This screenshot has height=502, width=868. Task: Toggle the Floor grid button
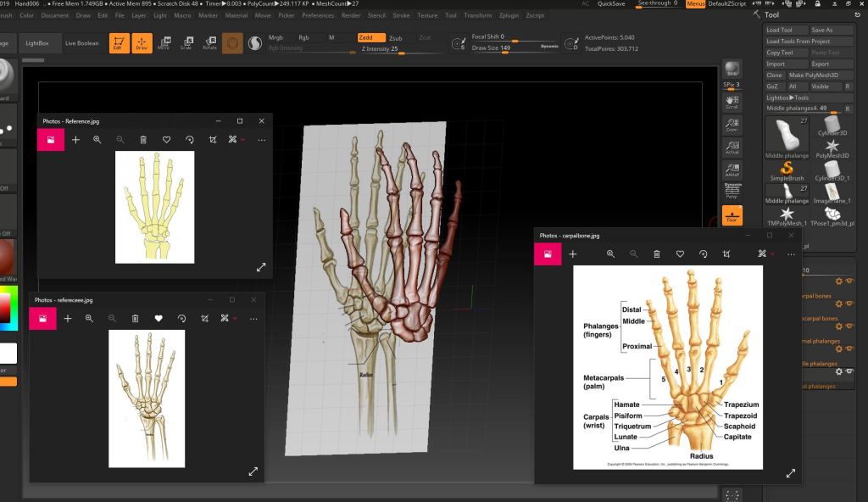pos(732,215)
